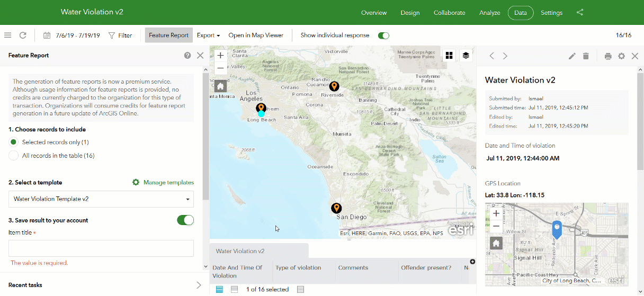
Task: Go to the next response record
Action: pyautogui.click(x=505, y=56)
